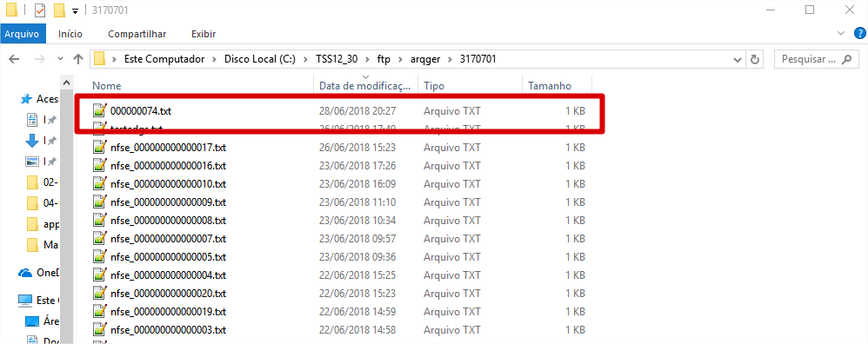Click the quick access Properties checkmark icon
The image size is (868, 344).
40,10
